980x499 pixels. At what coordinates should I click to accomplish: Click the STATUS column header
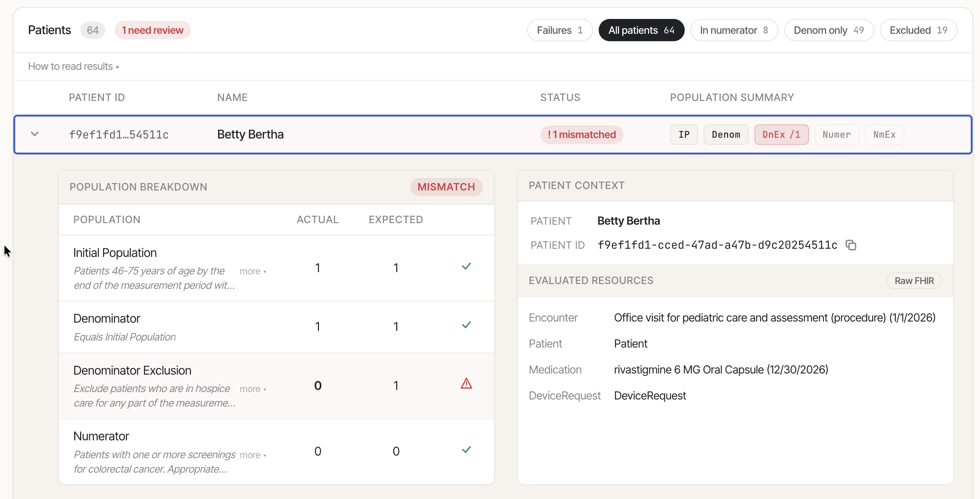560,98
